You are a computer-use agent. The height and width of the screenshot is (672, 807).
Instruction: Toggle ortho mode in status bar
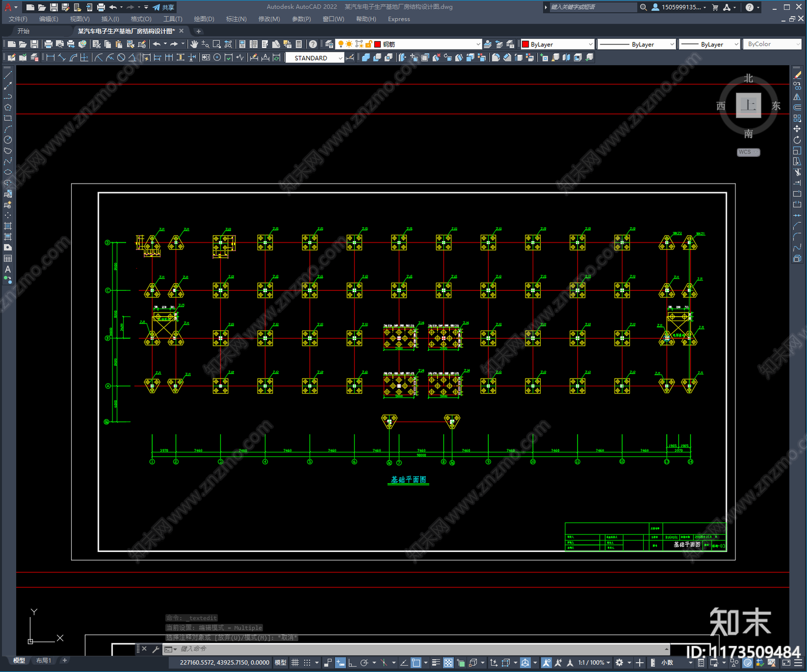click(x=352, y=662)
